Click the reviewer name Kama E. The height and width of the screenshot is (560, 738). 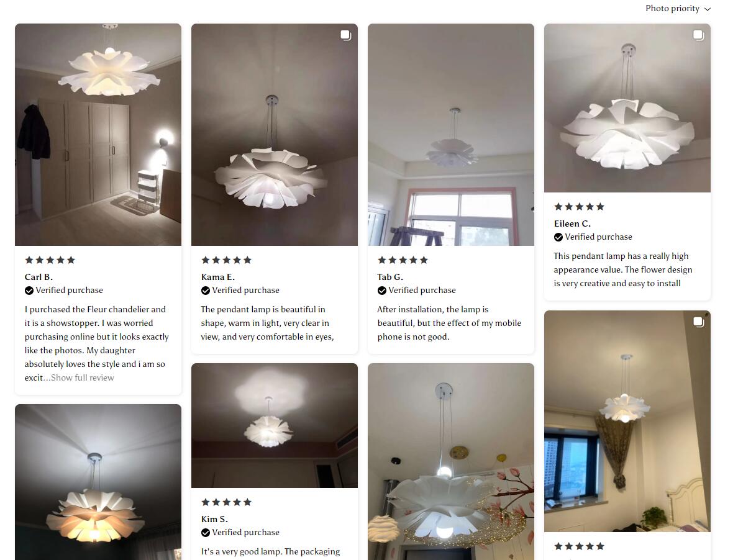218,277
